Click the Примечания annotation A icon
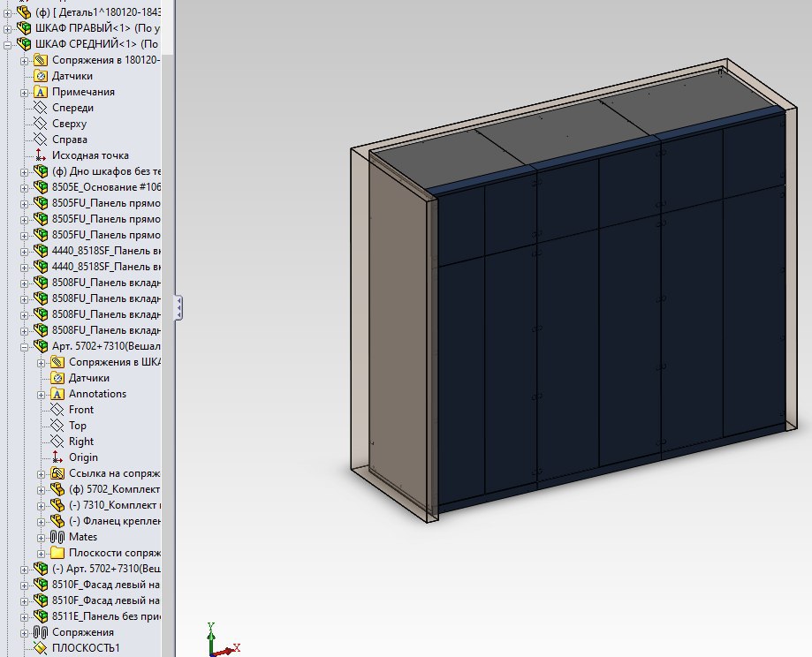Screen dimensions: 812x657 point(41,92)
